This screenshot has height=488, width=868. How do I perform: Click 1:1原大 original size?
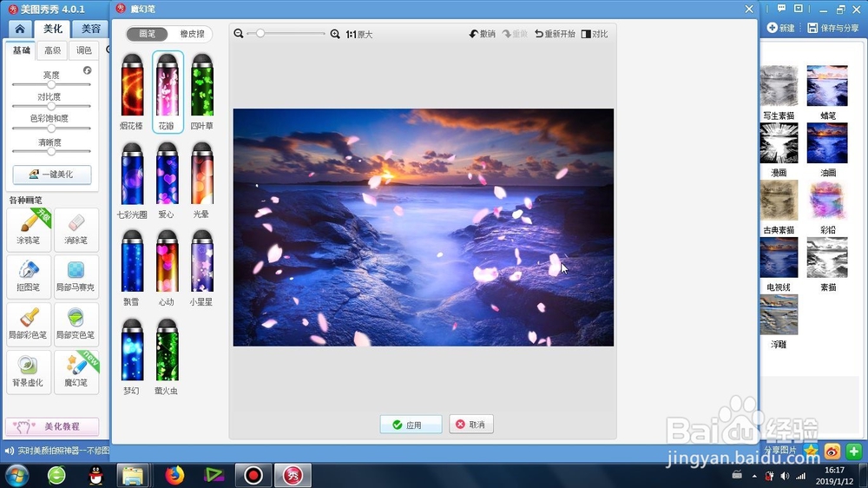pyautogui.click(x=358, y=35)
